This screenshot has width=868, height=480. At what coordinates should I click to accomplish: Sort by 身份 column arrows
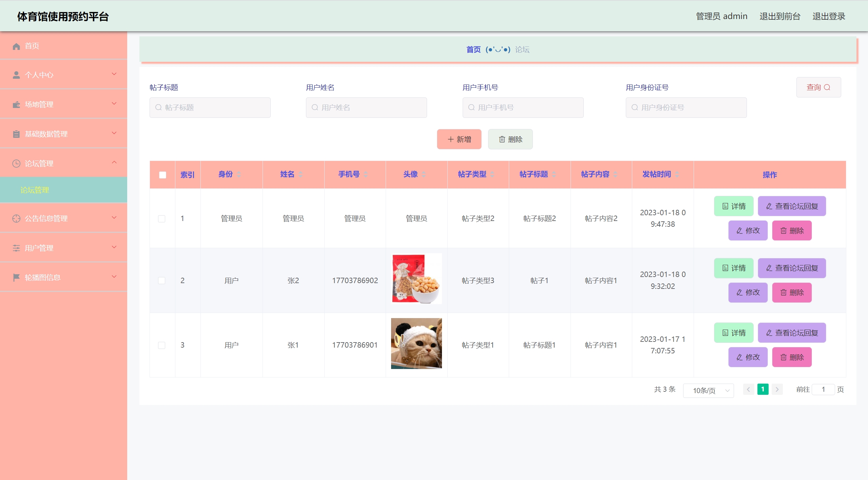239,174
